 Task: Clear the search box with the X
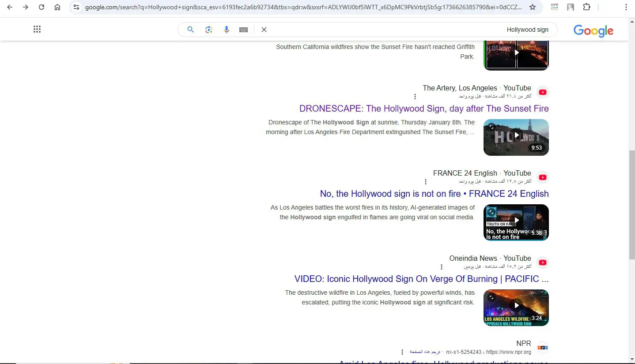(x=264, y=30)
